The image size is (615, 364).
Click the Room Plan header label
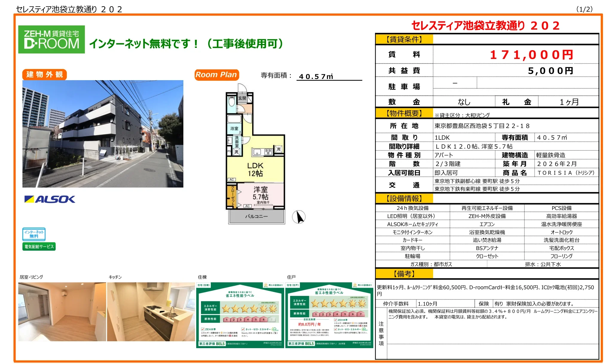coord(216,75)
